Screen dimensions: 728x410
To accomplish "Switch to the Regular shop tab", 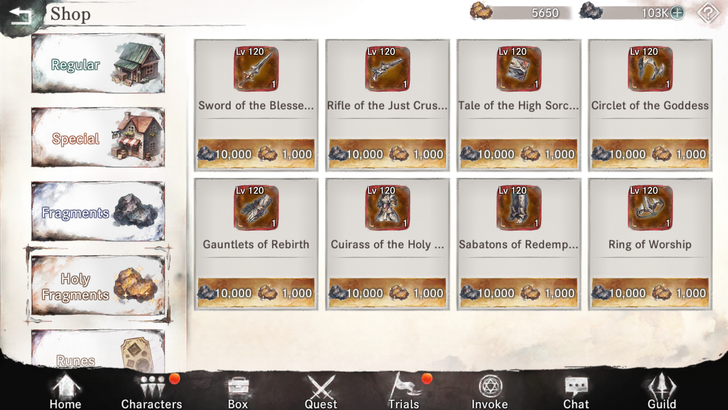I will point(98,64).
